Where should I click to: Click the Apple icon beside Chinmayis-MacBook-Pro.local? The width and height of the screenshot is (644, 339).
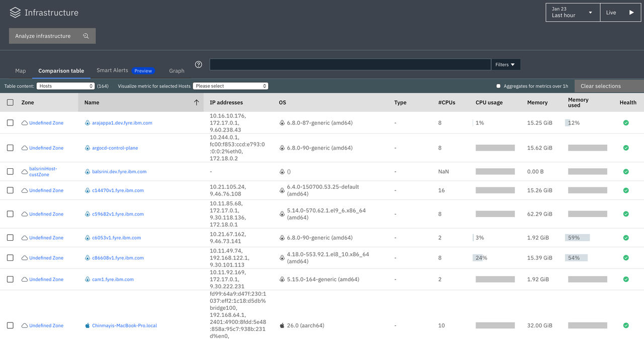(88, 326)
